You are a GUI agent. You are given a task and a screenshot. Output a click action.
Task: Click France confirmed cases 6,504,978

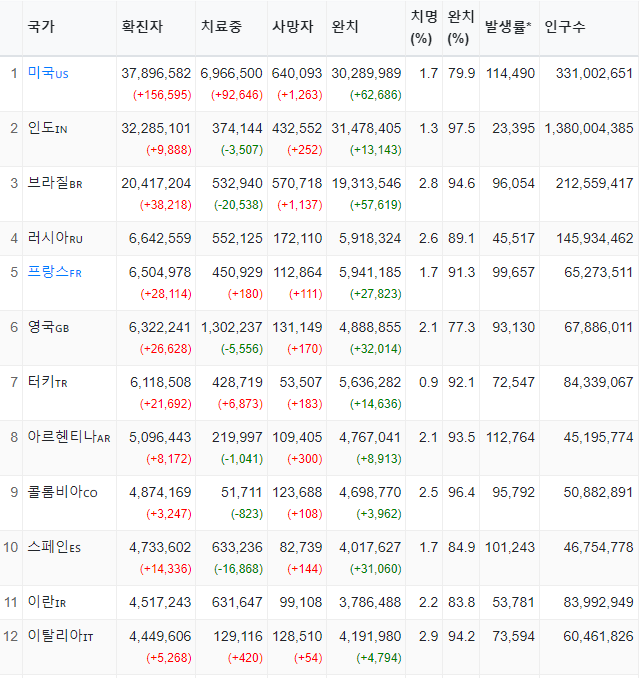coord(160,272)
